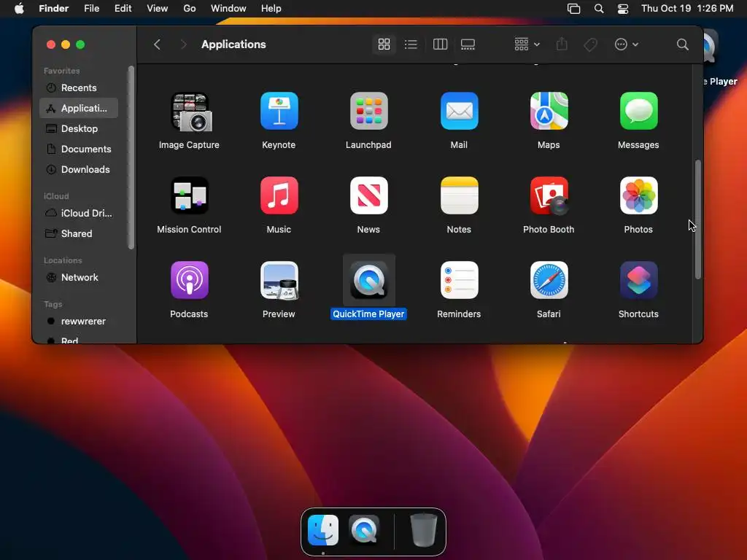Click the Music app icon
Viewport: 747px width, 560px height.
[279, 195]
